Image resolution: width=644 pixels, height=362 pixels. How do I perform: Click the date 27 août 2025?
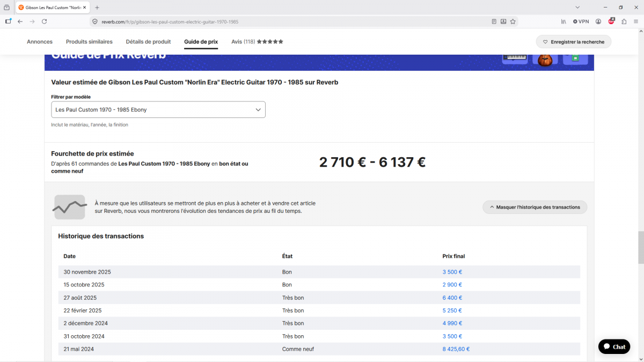(80, 298)
